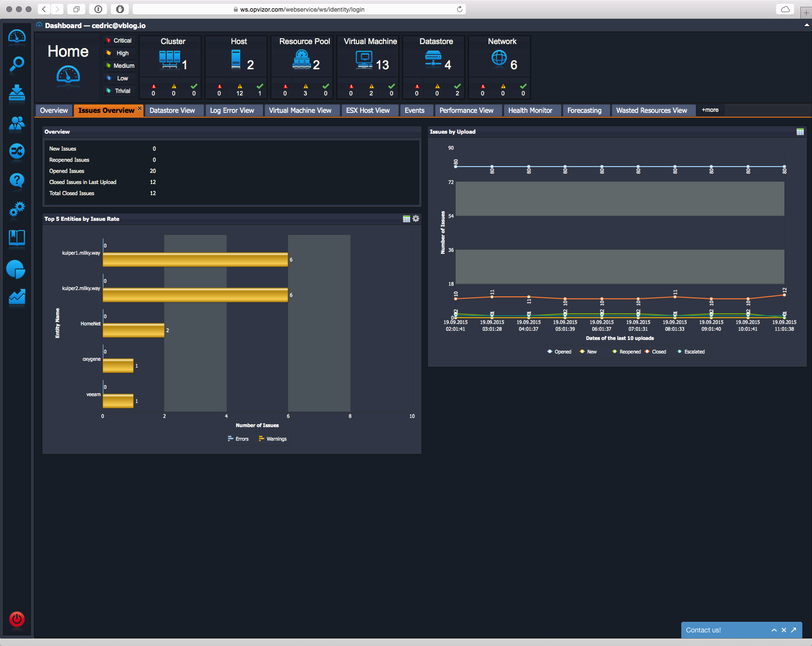Click the red power logout icon

click(x=17, y=619)
